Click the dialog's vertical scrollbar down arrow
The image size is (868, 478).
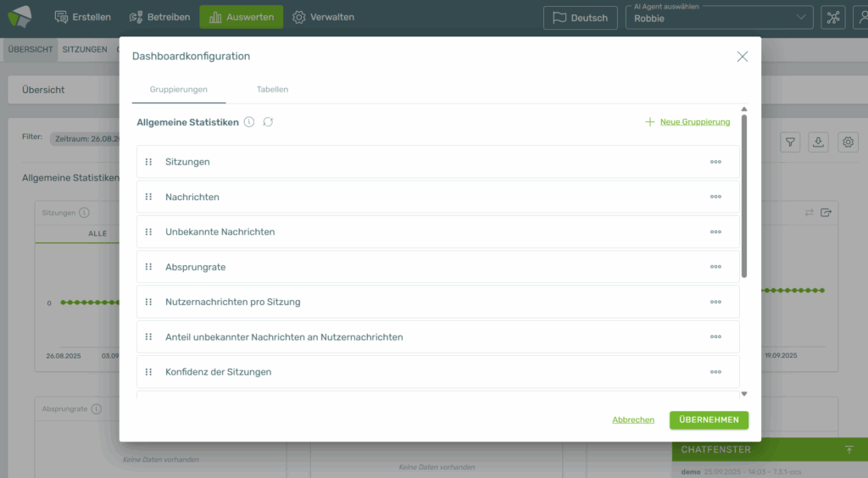pyautogui.click(x=744, y=393)
